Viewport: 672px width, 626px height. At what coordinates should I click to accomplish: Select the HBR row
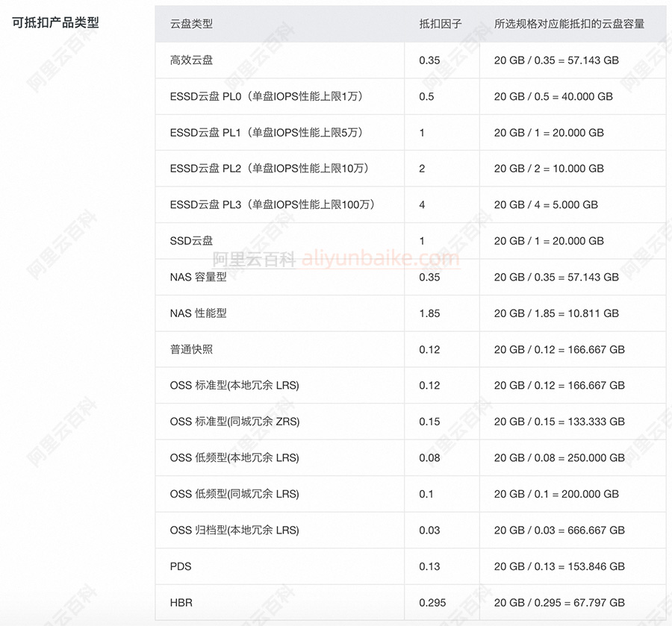coord(179,602)
